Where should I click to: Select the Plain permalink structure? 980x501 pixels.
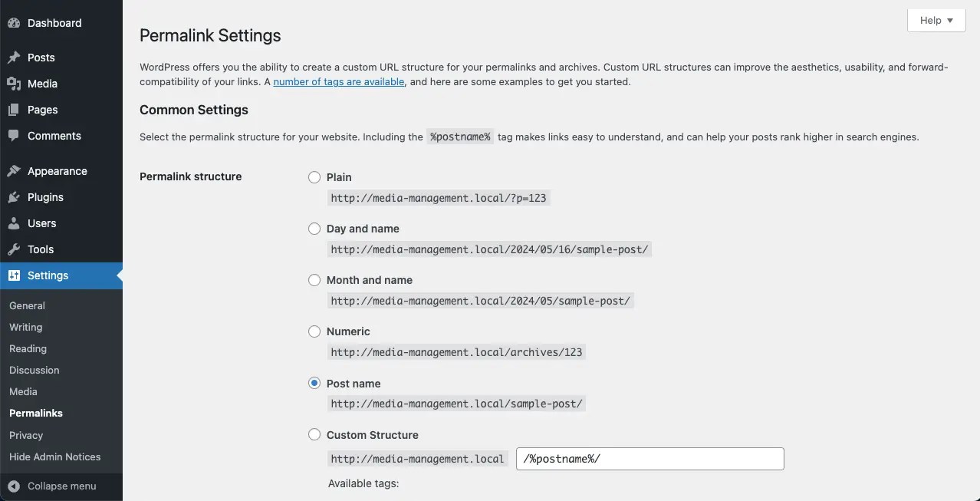click(314, 176)
